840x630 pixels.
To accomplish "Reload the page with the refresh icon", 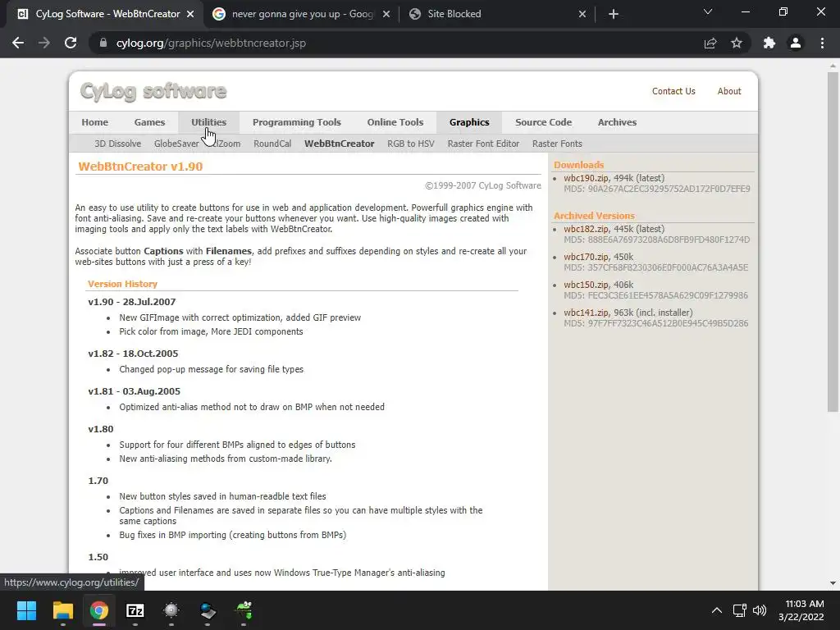I will click(x=71, y=43).
